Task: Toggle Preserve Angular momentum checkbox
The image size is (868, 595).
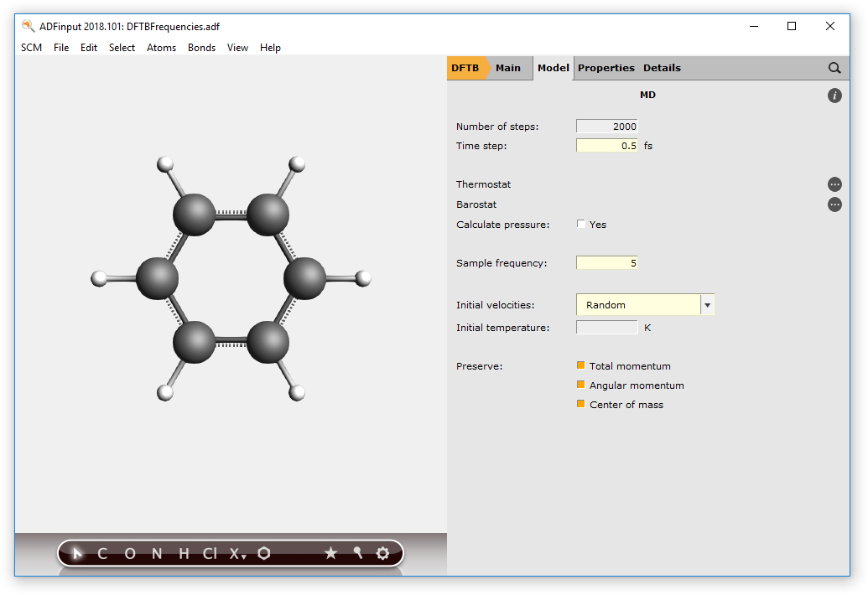Action: coord(580,385)
